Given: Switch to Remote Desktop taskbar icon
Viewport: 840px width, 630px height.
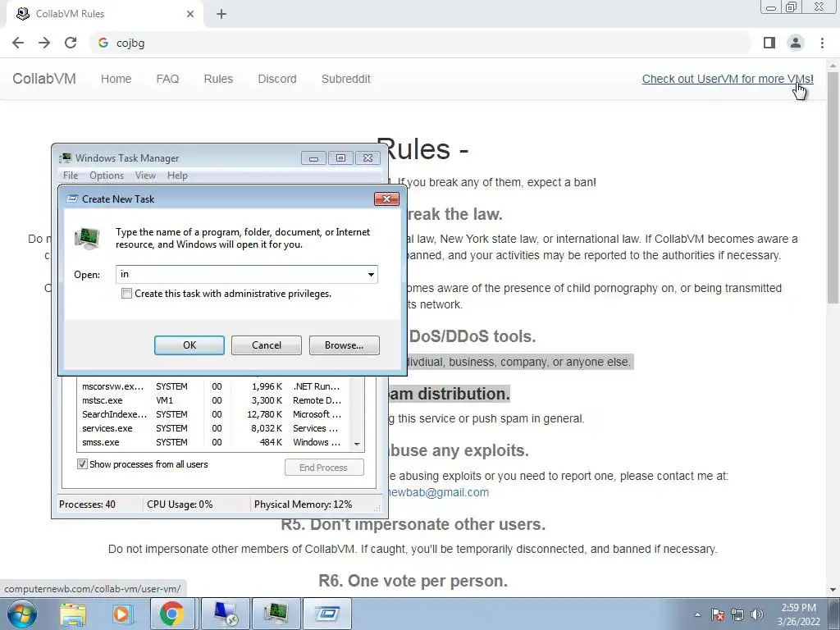Looking at the screenshot, I should tap(226, 614).
